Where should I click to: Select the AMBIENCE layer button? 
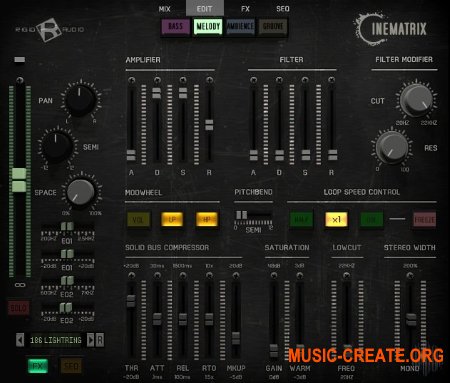tap(240, 26)
